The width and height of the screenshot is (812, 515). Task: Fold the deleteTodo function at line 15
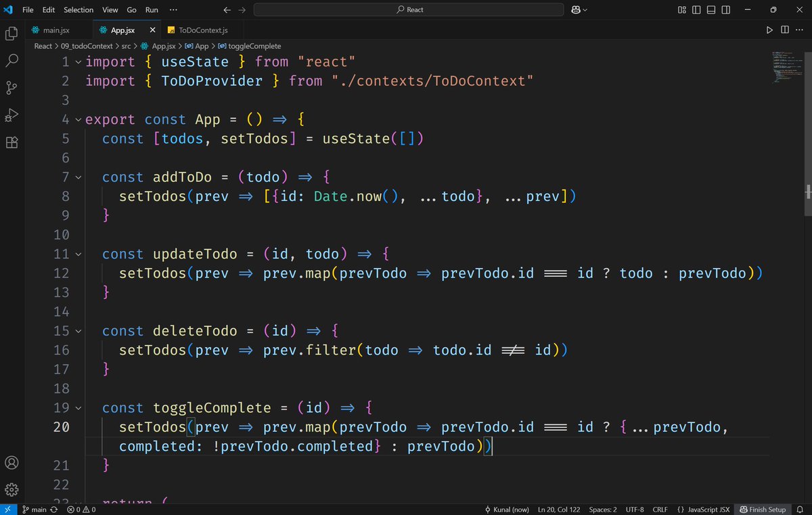point(78,332)
